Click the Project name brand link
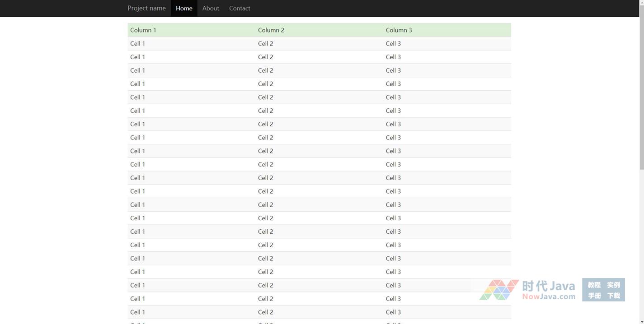The width and height of the screenshot is (644, 324). click(x=146, y=8)
